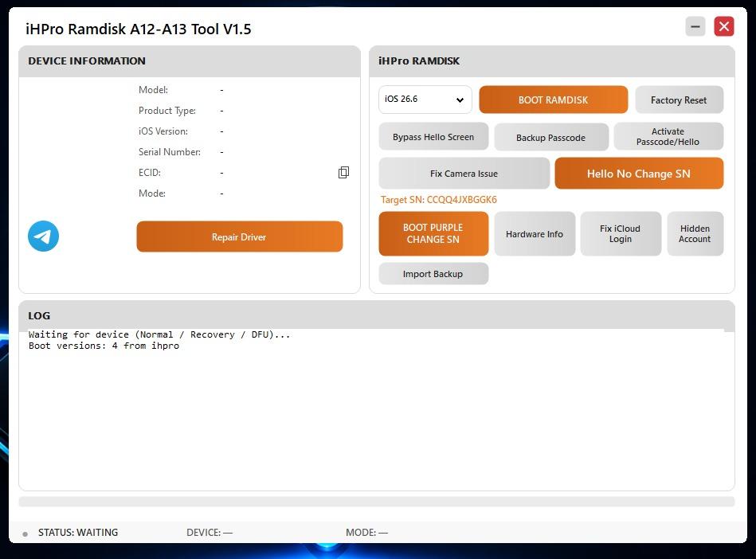Click the DEVICE status bar entry
The height and width of the screenshot is (559, 756).
click(x=210, y=533)
